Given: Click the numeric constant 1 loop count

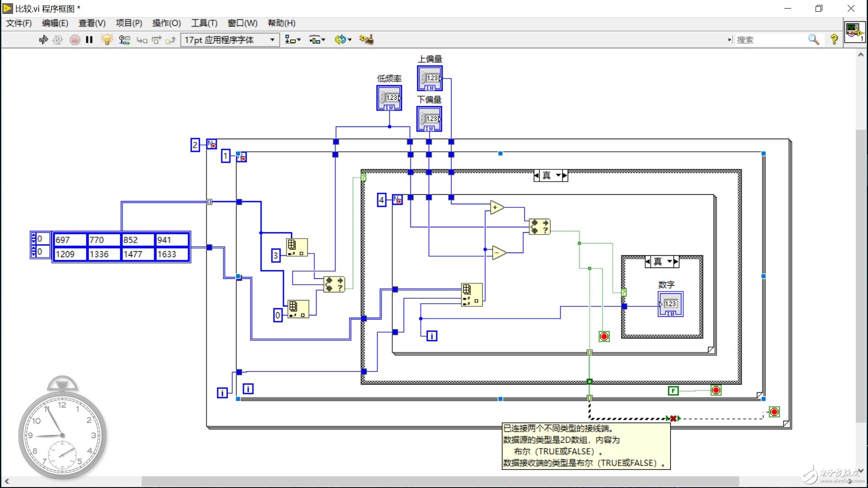Looking at the screenshot, I should tap(226, 156).
